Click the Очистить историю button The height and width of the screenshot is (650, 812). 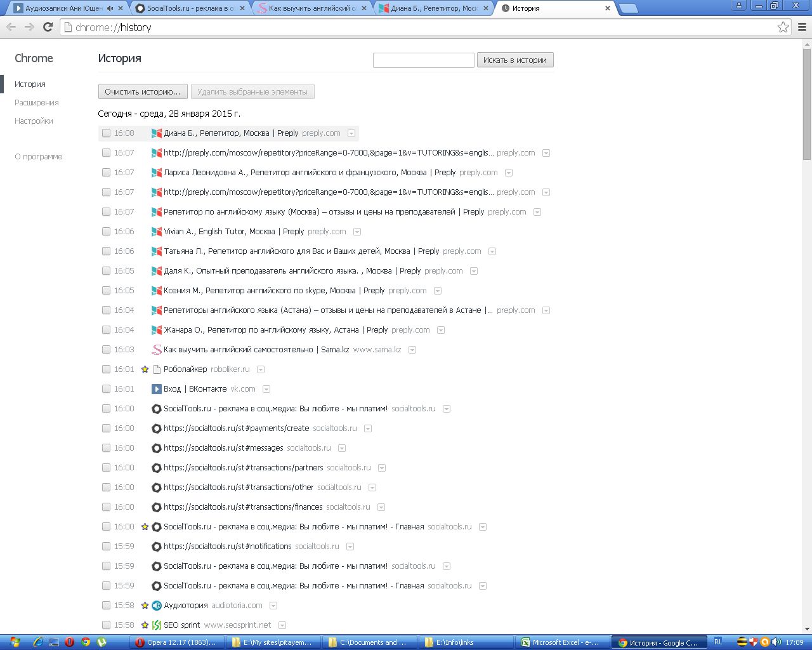coord(143,91)
